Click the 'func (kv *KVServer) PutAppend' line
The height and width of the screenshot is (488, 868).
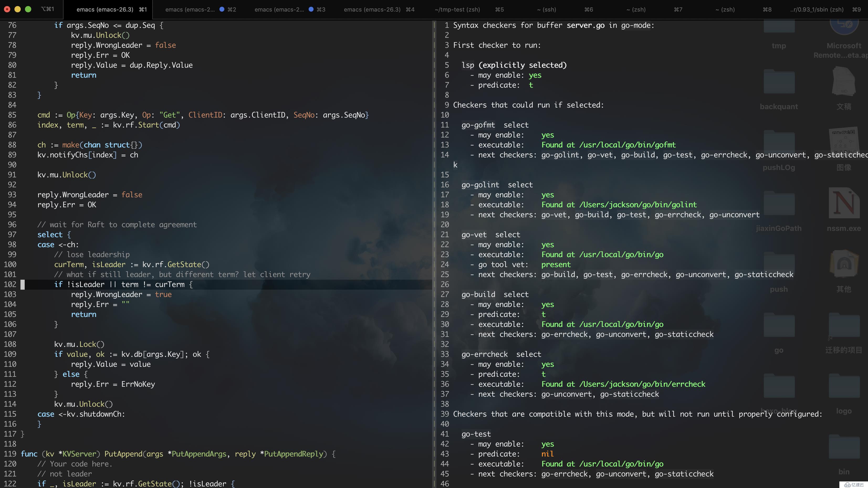(178, 454)
